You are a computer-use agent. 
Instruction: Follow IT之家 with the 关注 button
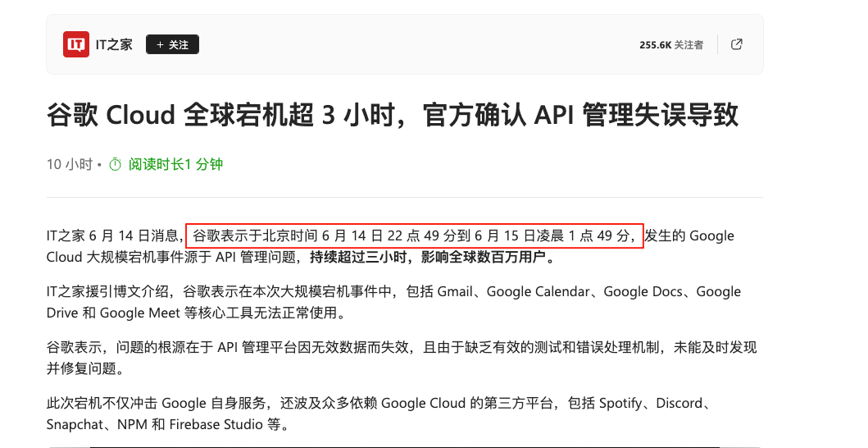172,44
